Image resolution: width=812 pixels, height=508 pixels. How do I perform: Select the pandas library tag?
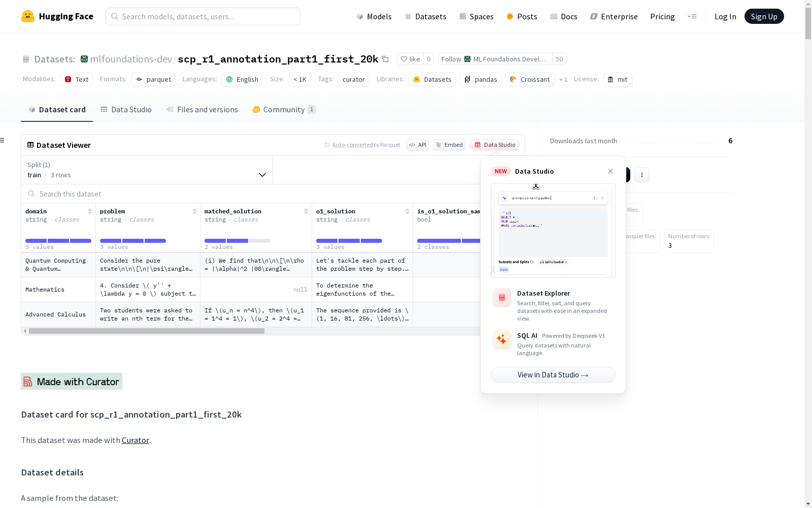tap(481, 79)
